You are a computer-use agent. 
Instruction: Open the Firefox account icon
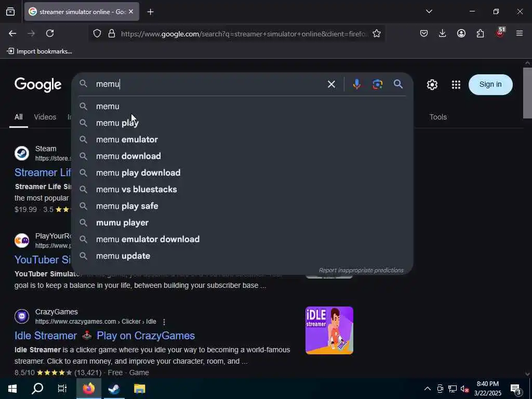[461, 33]
